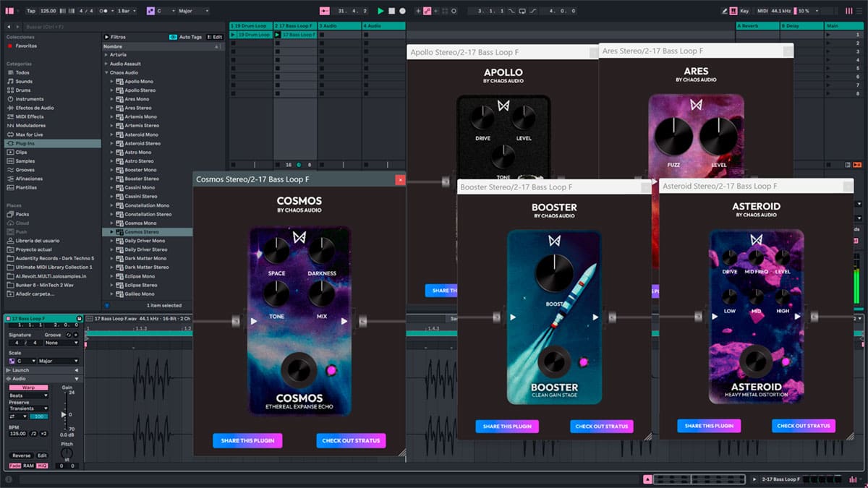The image size is (868, 488).
Task: Select Apollo Mono plugin in browser
Action: tap(139, 82)
